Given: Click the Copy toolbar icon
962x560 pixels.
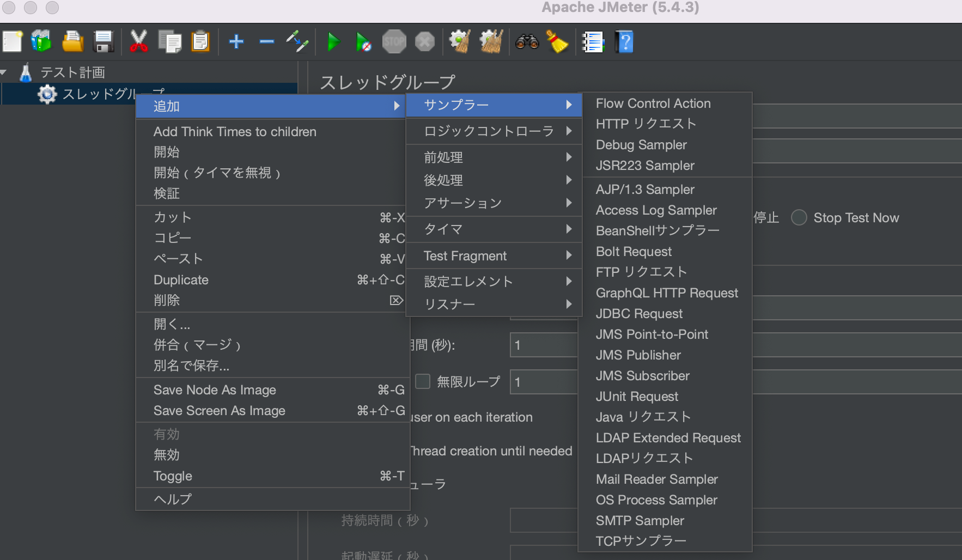Looking at the screenshot, I should [x=170, y=41].
